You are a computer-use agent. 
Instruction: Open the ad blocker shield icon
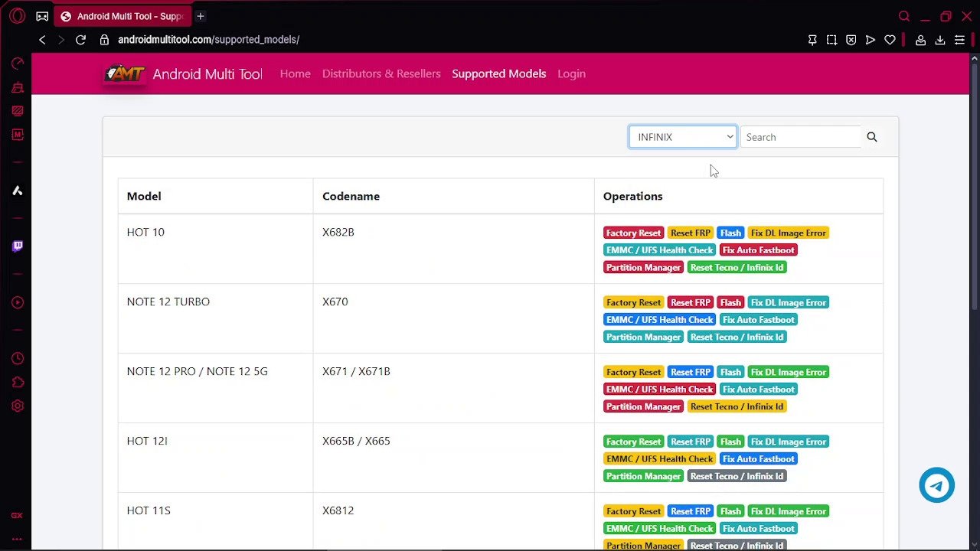851,40
